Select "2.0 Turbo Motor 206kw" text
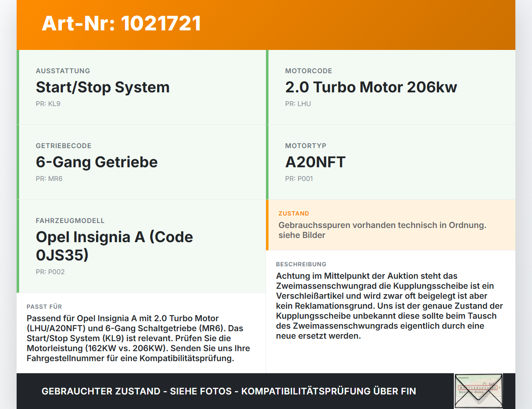 (371, 87)
